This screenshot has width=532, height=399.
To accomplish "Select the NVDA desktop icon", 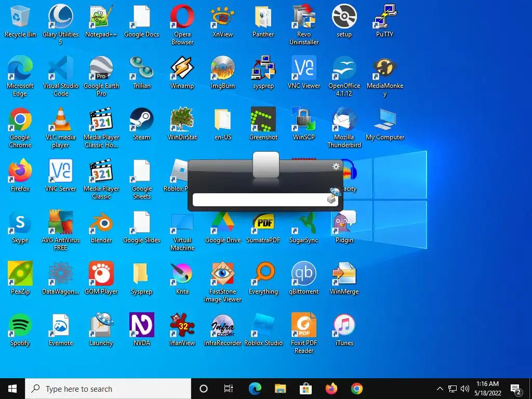I will (141, 330).
